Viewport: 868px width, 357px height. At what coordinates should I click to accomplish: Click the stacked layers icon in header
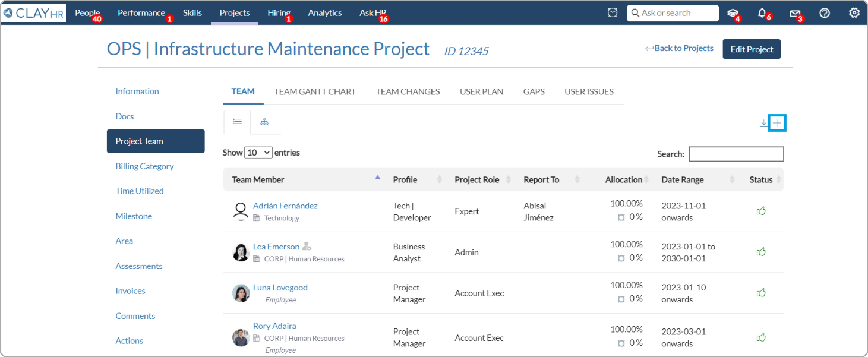point(732,13)
